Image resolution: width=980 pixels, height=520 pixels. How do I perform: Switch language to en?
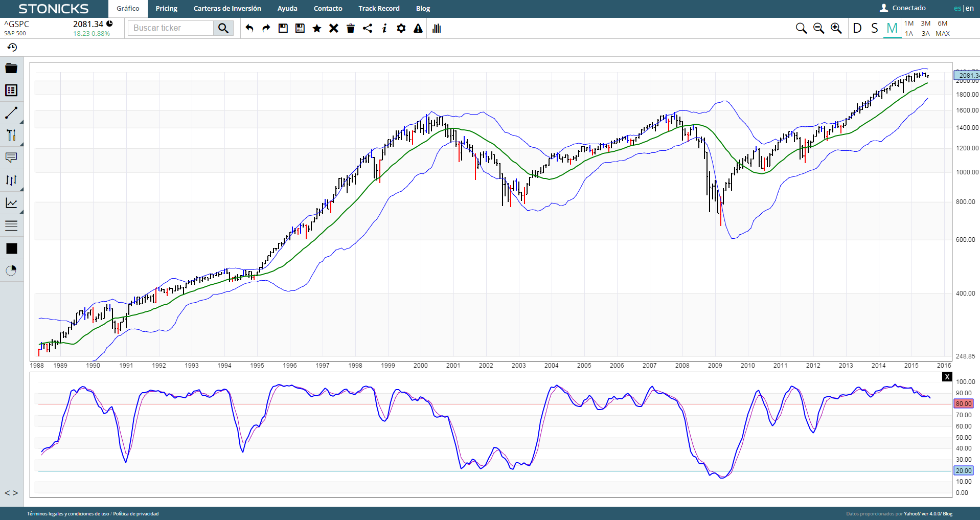coord(970,8)
